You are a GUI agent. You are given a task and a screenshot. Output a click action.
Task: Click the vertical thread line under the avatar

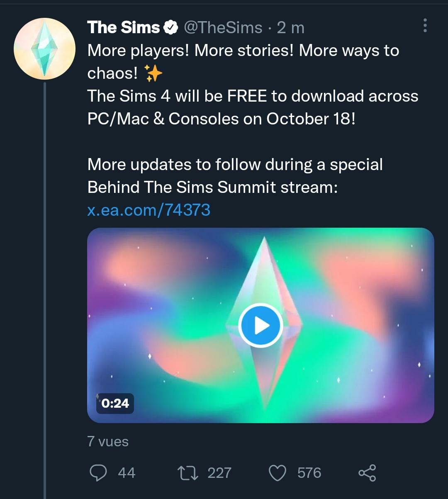44,290
